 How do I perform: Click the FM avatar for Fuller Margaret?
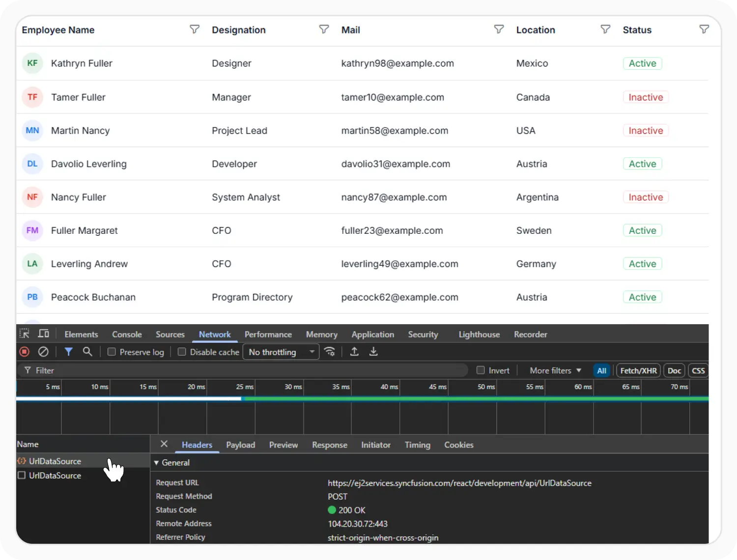click(32, 230)
